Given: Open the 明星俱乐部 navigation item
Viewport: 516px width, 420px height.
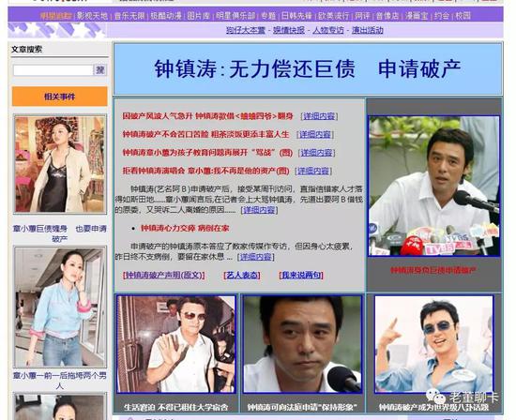Looking at the screenshot, I should pyautogui.click(x=235, y=16).
